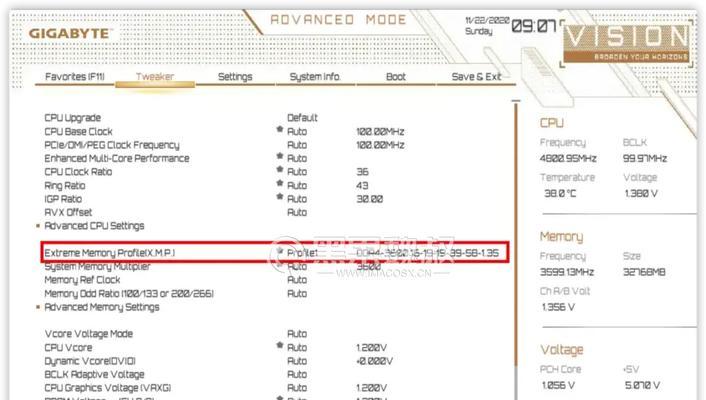The width and height of the screenshot is (706, 400).
Task: Select BCLK Adaptive Voltage setting
Action: (94, 374)
